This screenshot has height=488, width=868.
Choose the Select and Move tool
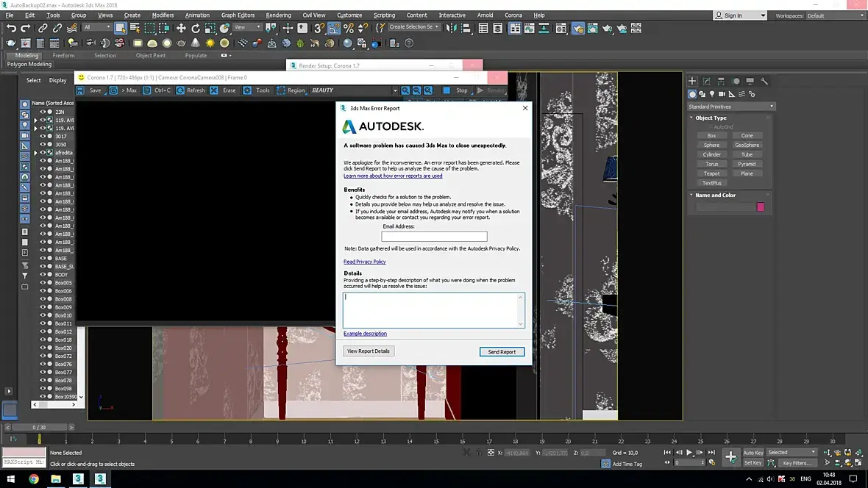[181, 28]
